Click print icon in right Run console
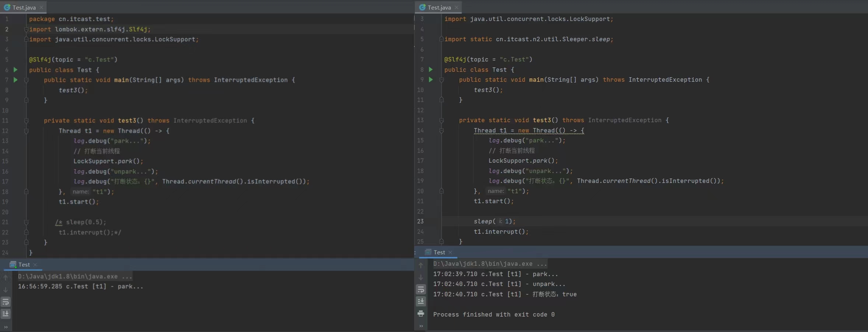The width and height of the screenshot is (868, 332). click(x=421, y=314)
